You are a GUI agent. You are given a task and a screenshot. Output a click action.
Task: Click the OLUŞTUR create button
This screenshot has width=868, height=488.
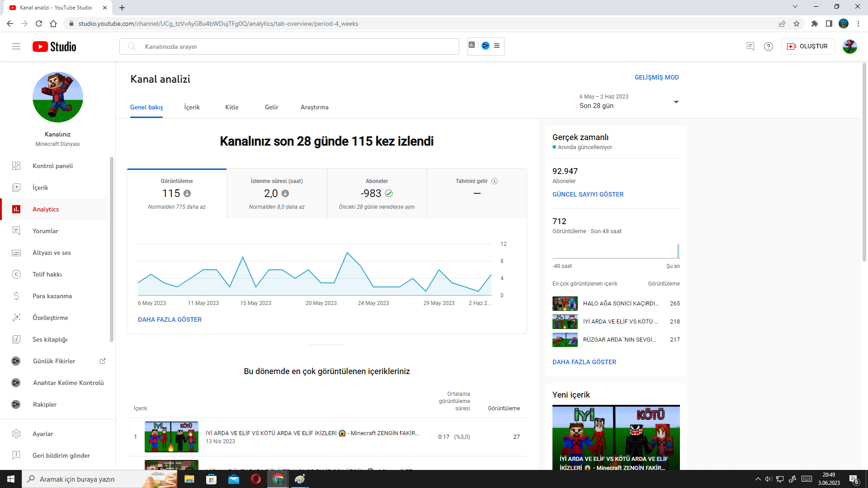point(808,47)
